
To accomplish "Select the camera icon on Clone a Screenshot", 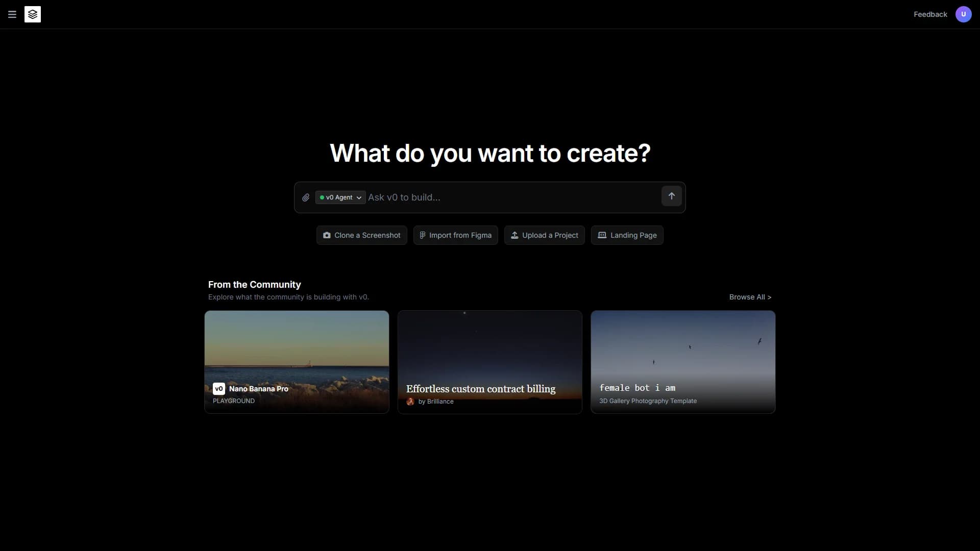I will (327, 235).
